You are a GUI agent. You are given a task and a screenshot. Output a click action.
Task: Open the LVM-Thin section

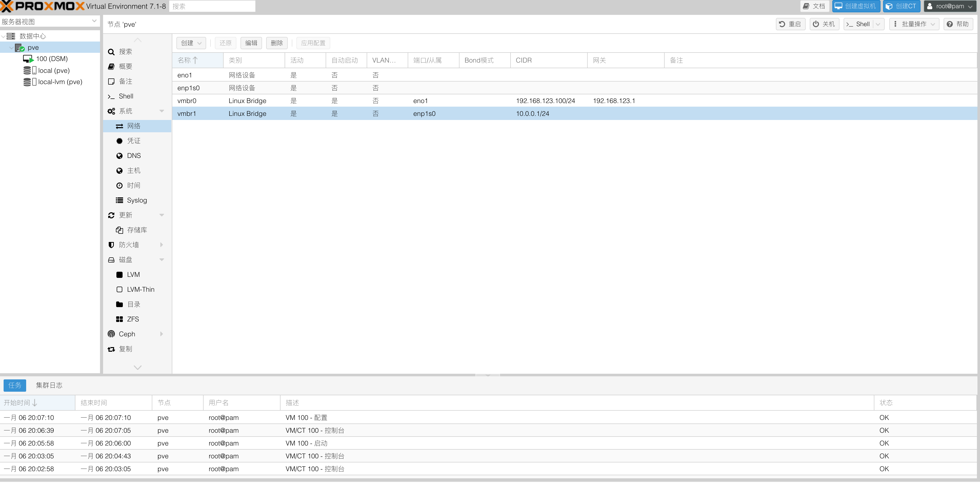pyautogui.click(x=140, y=289)
